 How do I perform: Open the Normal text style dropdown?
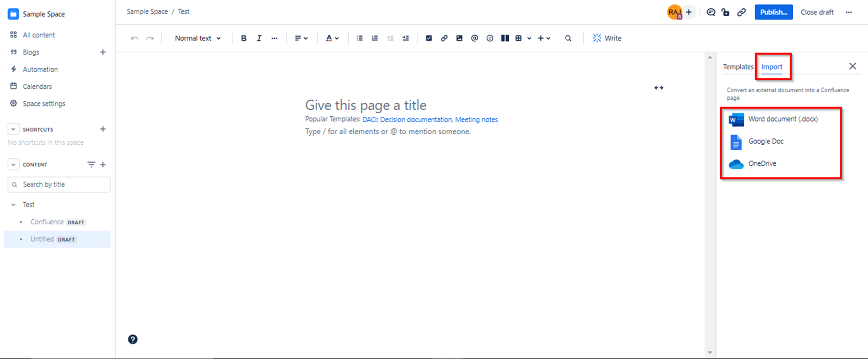(198, 38)
